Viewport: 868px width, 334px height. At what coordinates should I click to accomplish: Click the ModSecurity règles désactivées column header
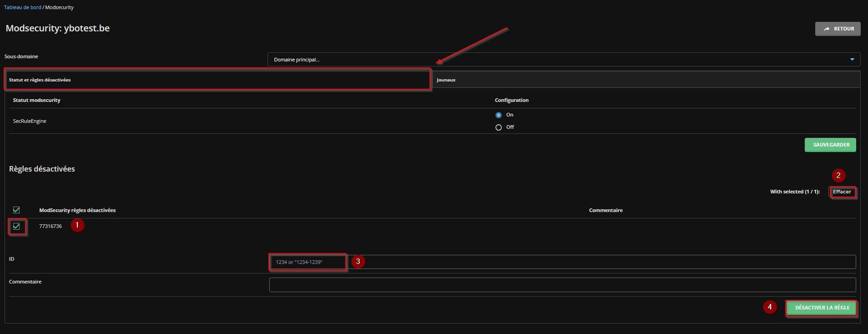(x=77, y=210)
